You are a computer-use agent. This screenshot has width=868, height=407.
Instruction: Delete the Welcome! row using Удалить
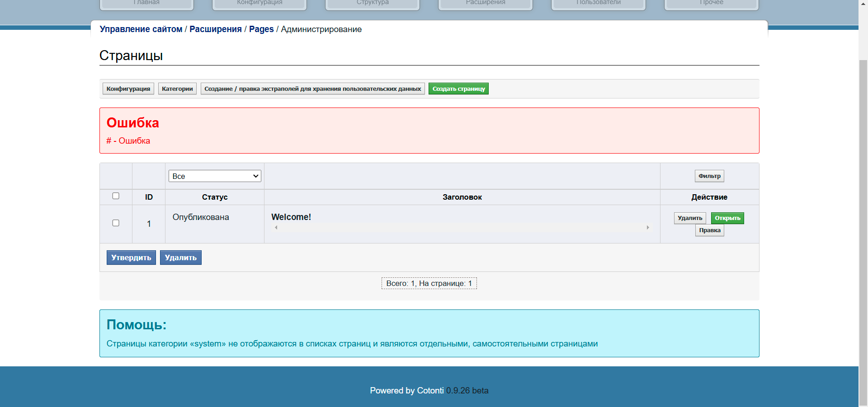coord(689,218)
